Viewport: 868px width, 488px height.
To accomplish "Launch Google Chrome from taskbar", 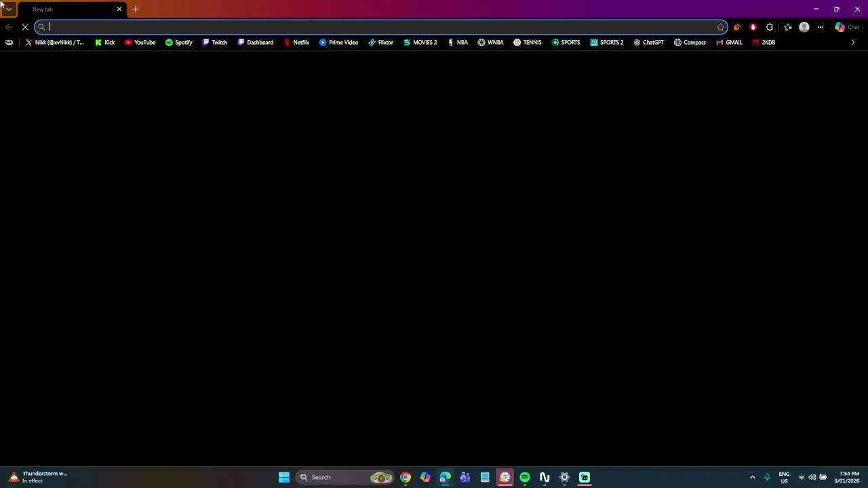I will [406, 477].
